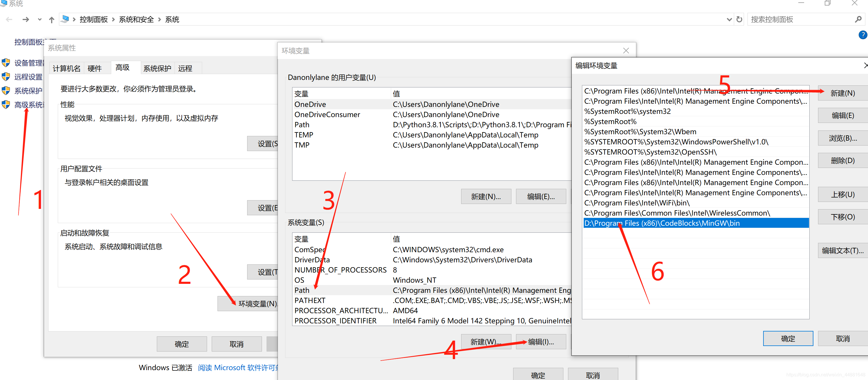868x380 pixels.
Task: Select the user Path variable row
Action: [433, 125]
